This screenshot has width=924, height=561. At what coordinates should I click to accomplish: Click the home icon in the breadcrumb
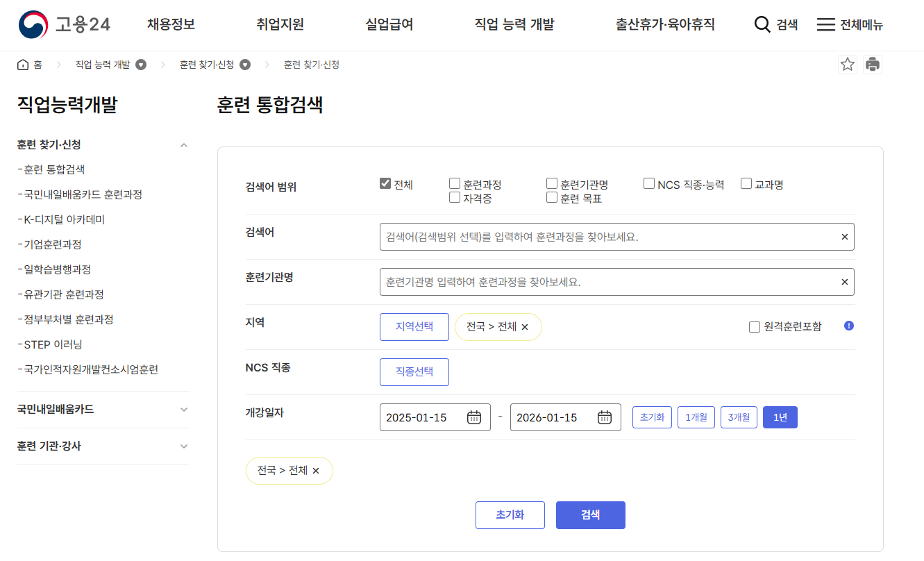(22, 63)
